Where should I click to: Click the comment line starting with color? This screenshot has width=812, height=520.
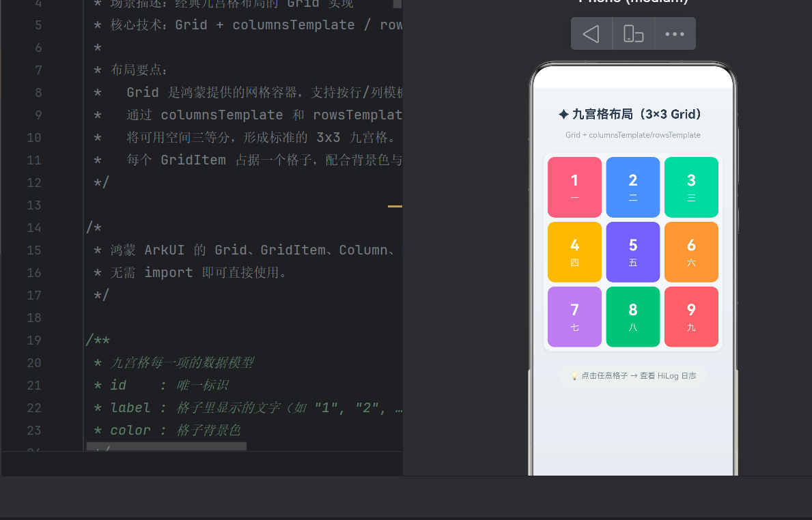pyautogui.click(x=167, y=431)
